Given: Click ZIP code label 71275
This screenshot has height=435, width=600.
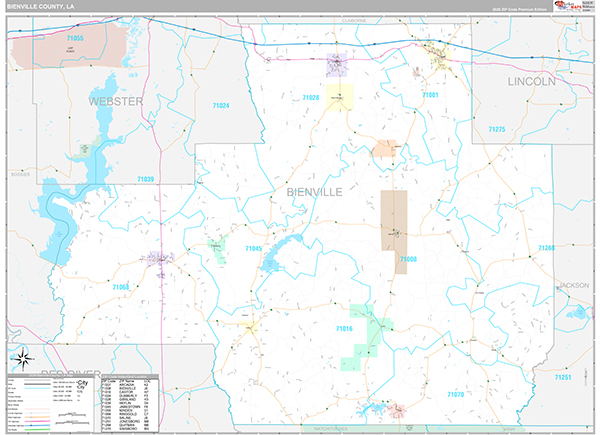Looking at the screenshot, I should (x=497, y=129).
